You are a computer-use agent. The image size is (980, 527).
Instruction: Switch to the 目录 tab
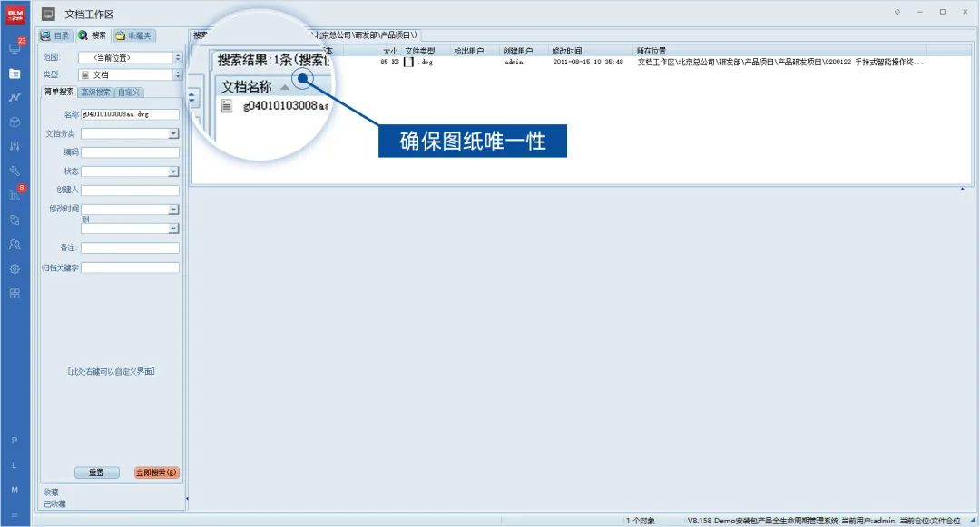[x=55, y=35]
